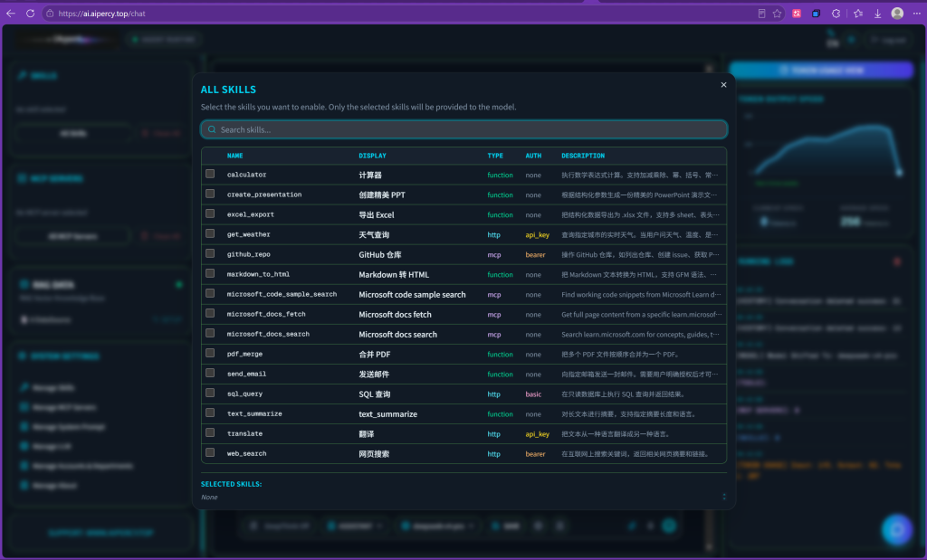The width and height of the screenshot is (927, 560).
Task: Check the pdf_merge skill checkbox
Action: [x=210, y=353]
